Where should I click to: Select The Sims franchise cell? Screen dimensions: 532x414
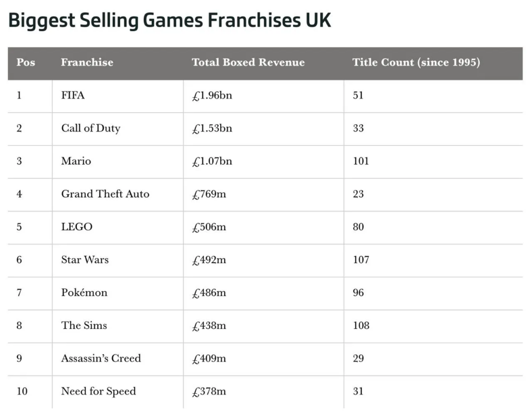pos(84,326)
